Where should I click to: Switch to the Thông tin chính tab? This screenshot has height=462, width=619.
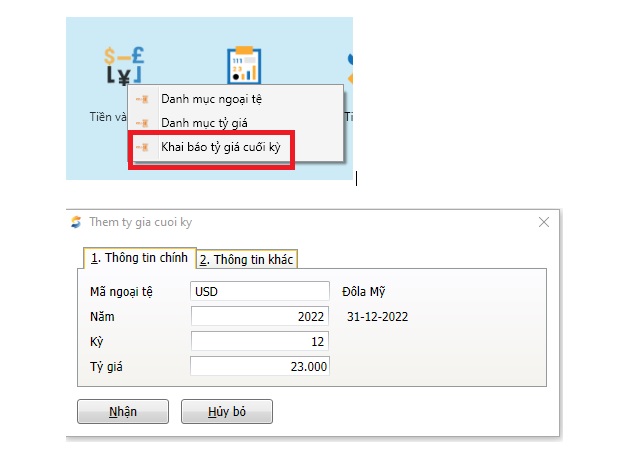(x=139, y=259)
